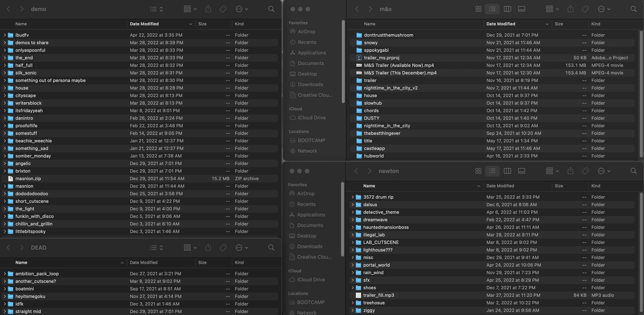
Task: Select the trailer_fill.mp3 audio file
Action: pyautogui.click(x=378, y=295)
